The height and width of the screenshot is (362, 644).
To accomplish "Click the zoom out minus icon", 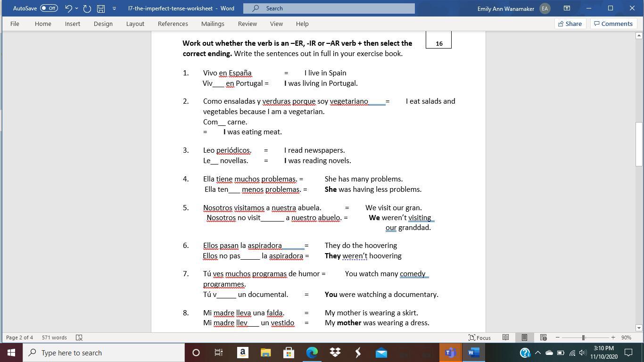I will pos(557,337).
